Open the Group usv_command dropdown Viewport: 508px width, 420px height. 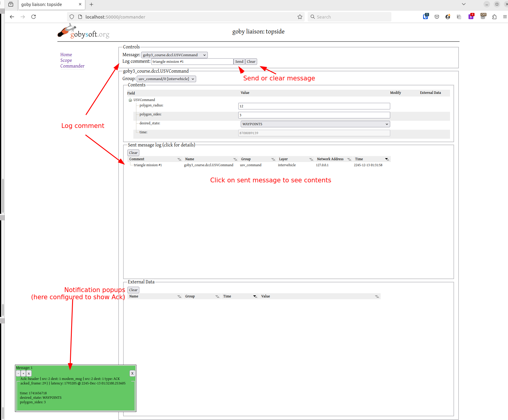point(166,79)
